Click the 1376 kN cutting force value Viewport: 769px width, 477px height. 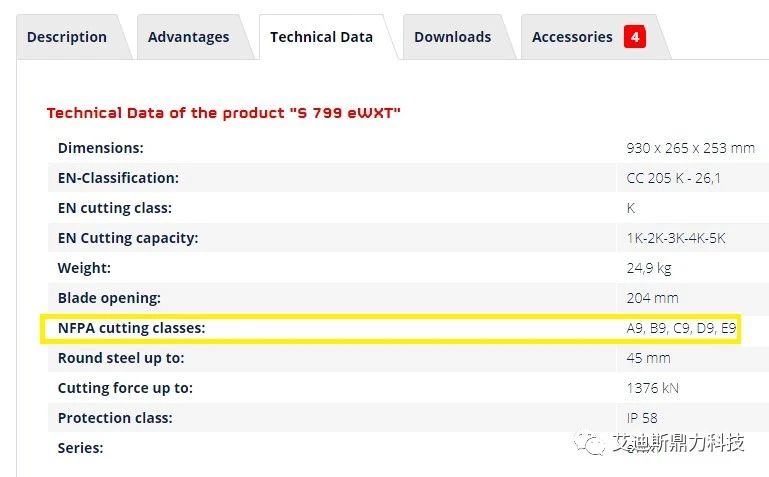click(652, 388)
